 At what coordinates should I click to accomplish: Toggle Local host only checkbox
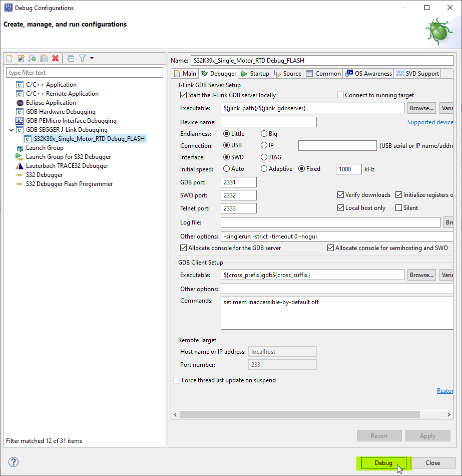click(340, 208)
